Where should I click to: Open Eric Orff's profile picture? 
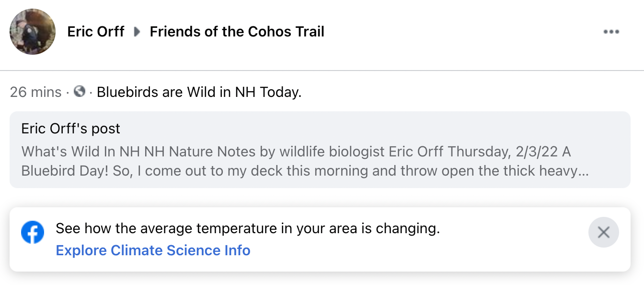(32, 32)
